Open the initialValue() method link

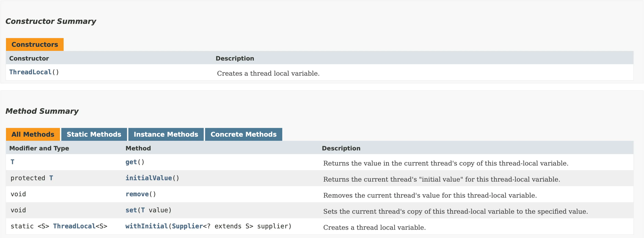149,178
